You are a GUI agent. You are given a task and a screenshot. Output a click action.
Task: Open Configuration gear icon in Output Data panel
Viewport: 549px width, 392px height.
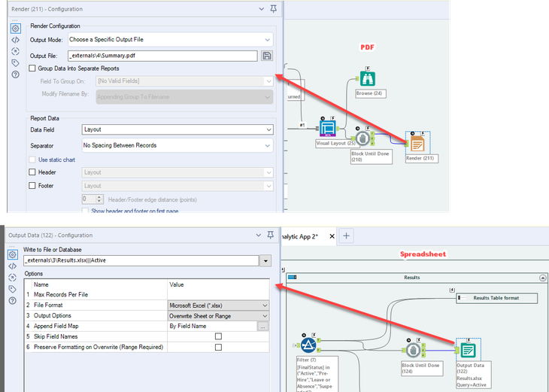13,254
